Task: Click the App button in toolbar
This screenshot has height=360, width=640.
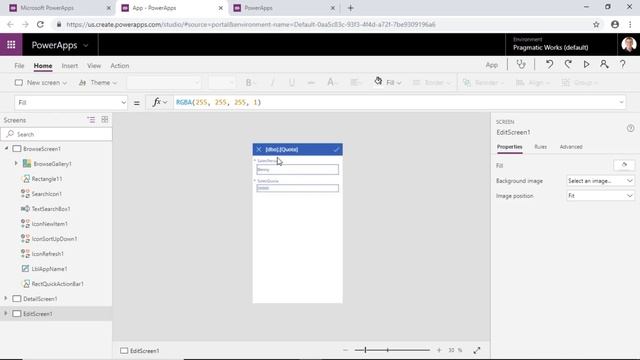Action: coord(492,65)
